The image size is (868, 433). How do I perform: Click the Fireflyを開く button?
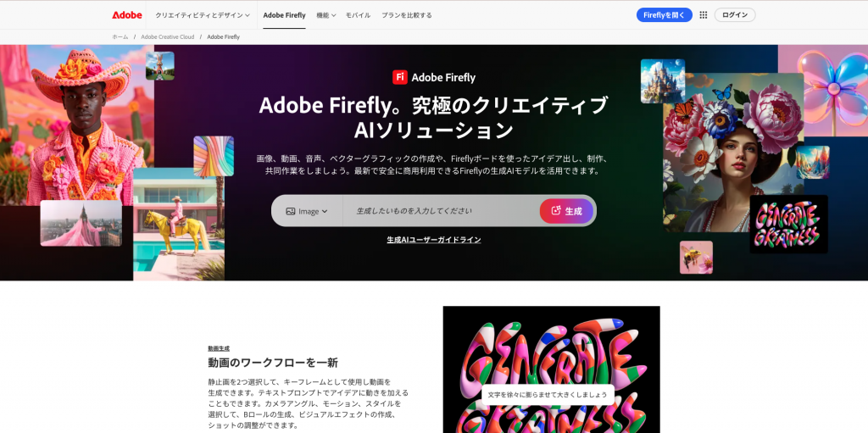click(664, 15)
